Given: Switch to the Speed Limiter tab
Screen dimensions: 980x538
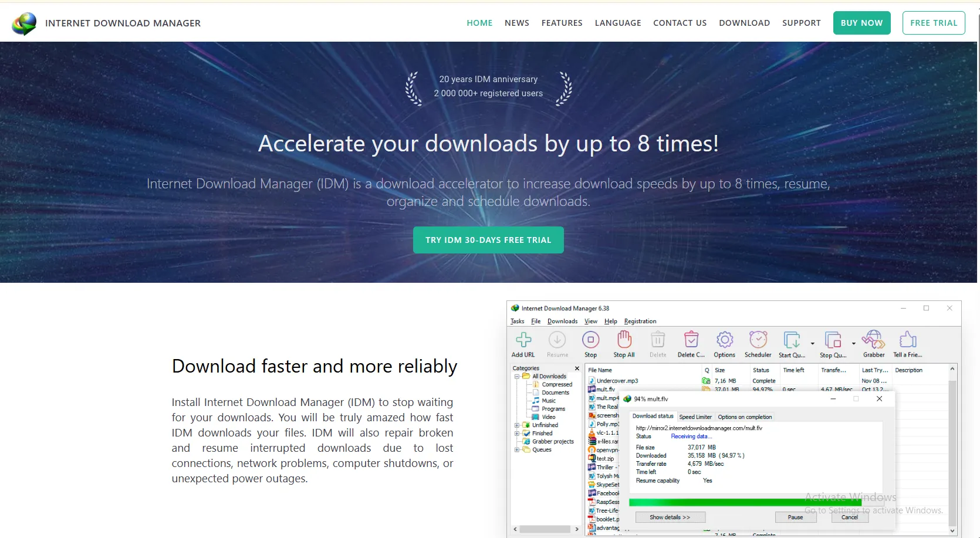Looking at the screenshot, I should pyautogui.click(x=695, y=417).
